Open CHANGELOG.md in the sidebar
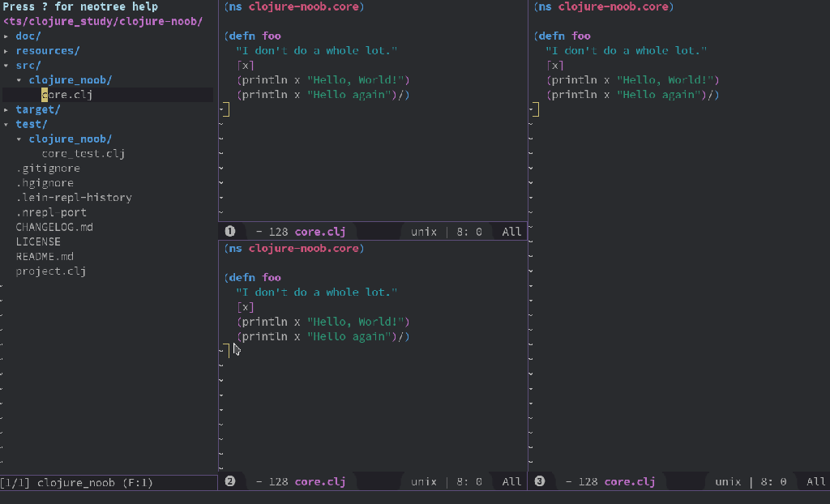Viewport: 830px width, 504px height. click(x=54, y=227)
